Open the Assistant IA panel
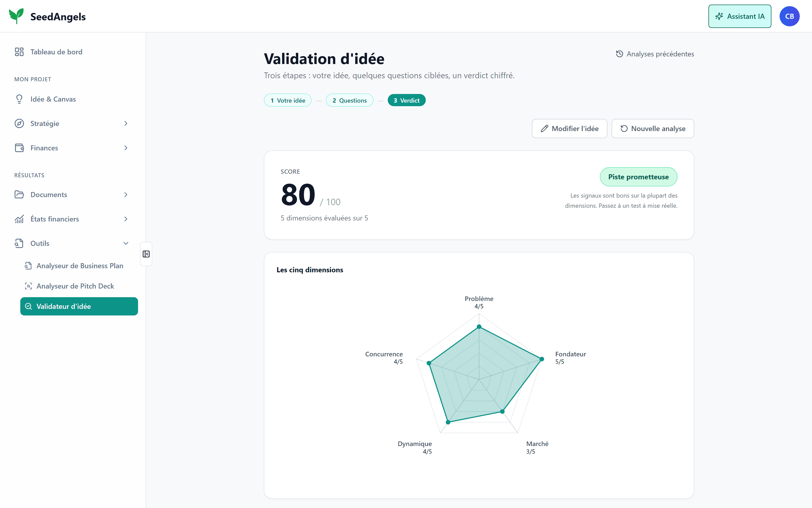Screen dimensions: 812x508 point(739,16)
